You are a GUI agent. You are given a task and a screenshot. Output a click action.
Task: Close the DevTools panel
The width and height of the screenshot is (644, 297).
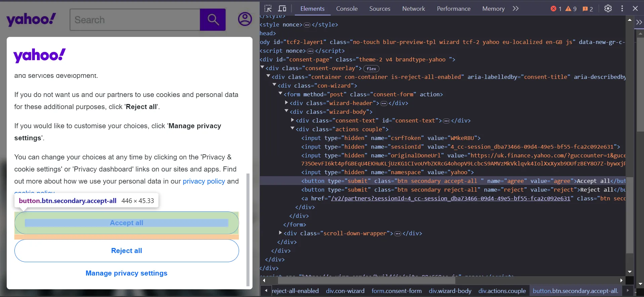tap(635, 9)
